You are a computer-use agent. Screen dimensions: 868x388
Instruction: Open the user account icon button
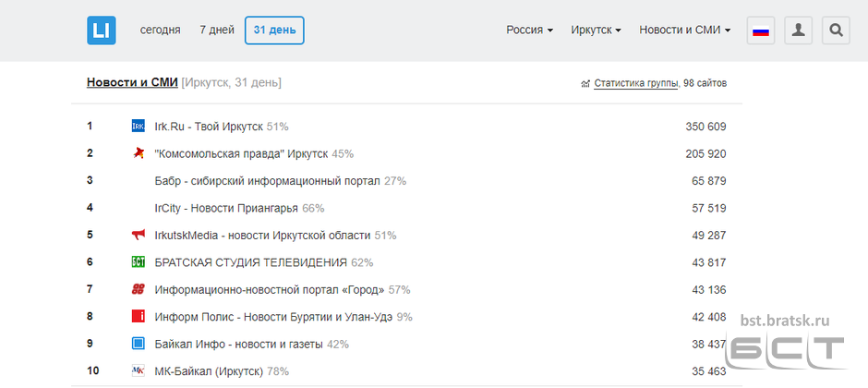pos(798,30)
